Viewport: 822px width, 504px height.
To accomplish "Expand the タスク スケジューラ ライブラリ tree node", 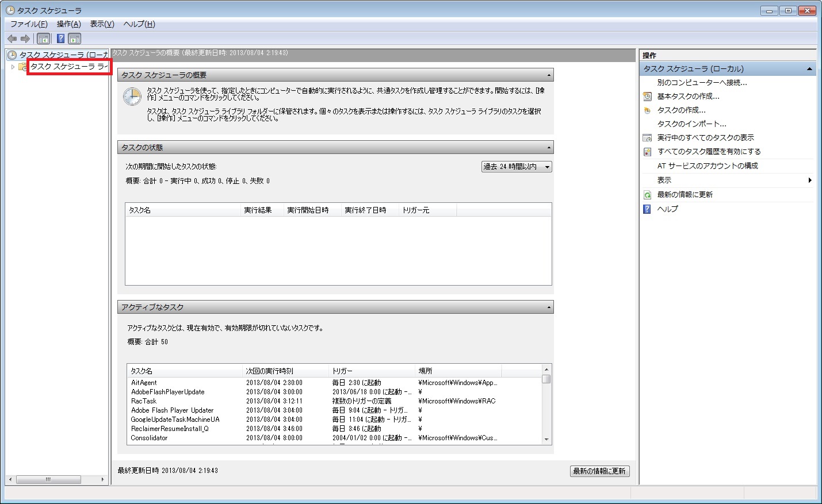I will tap(13, 67).
